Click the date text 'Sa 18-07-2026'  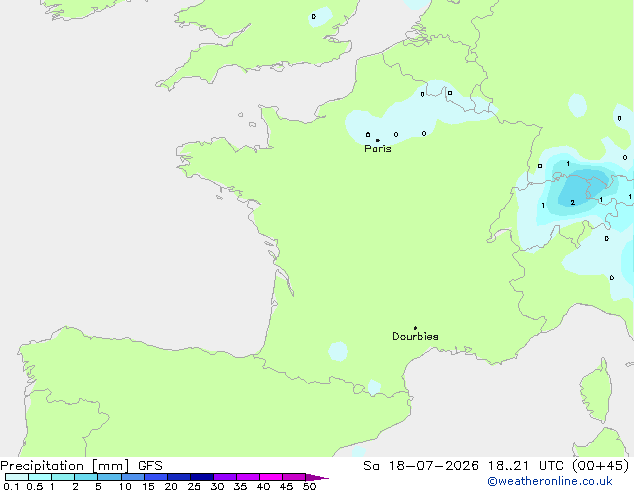click(x=421, y=466)
